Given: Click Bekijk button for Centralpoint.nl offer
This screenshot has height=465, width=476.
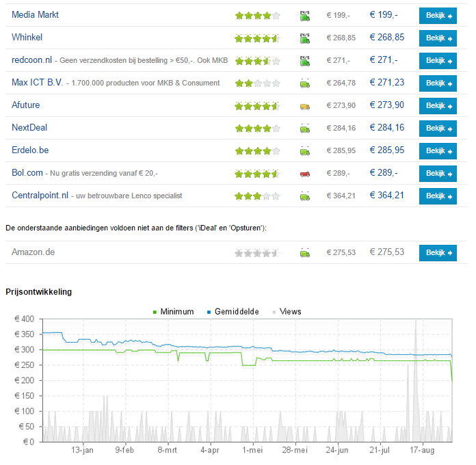Looking at the screenshot, I should (x=438, y=196).
